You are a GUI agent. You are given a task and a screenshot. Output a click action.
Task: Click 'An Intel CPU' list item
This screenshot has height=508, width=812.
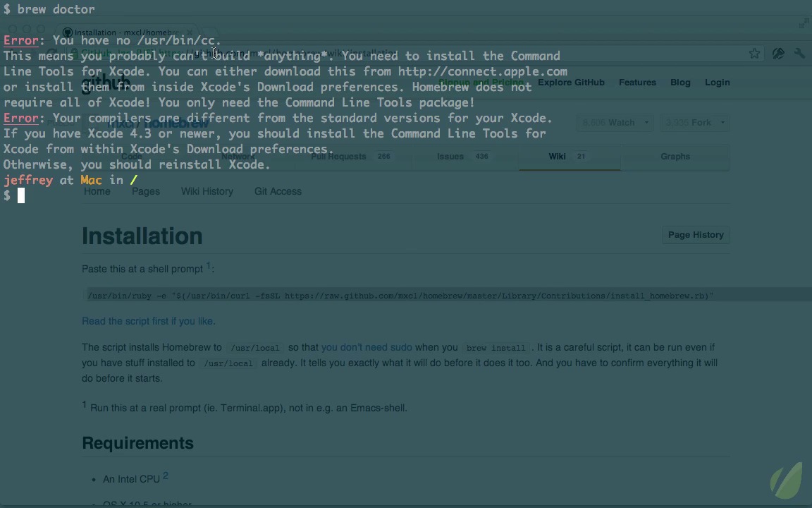click(131, 480)
